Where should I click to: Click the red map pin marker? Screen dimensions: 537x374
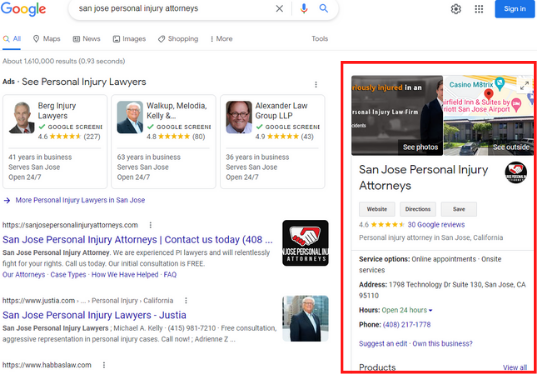tap(489, 94)
